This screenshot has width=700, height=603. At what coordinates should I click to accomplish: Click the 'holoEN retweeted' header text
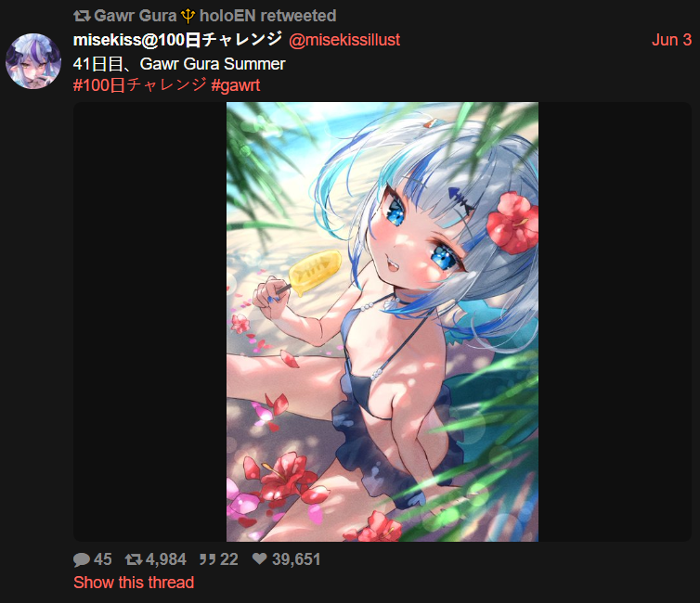268,16
